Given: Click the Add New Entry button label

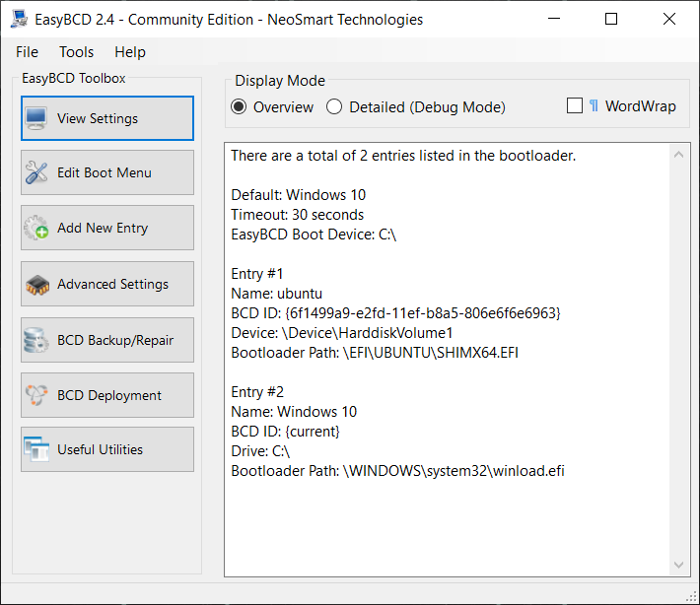Looking at the screenshot, I should click(103, 228).
